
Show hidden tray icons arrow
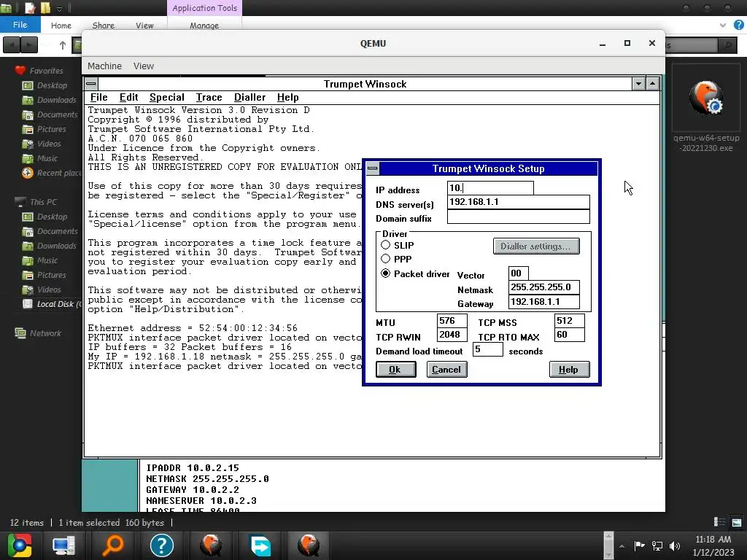click(x=622, y=546)
